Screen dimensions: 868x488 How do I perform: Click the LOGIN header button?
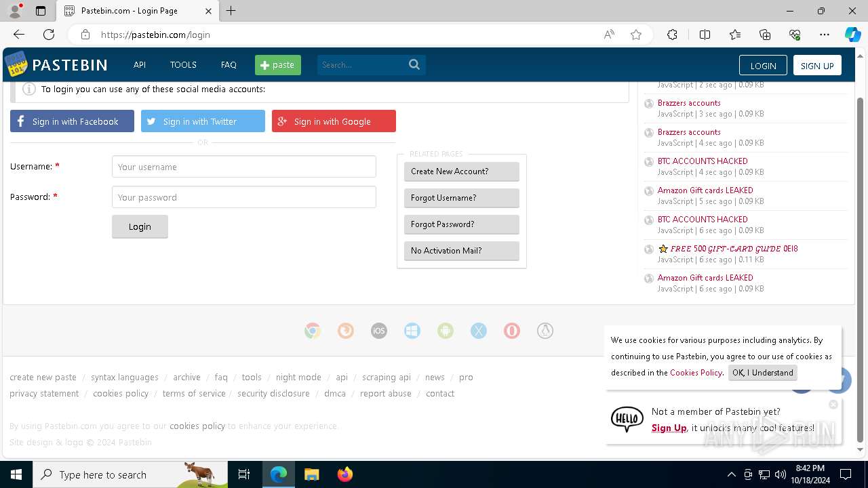point(763,65)
